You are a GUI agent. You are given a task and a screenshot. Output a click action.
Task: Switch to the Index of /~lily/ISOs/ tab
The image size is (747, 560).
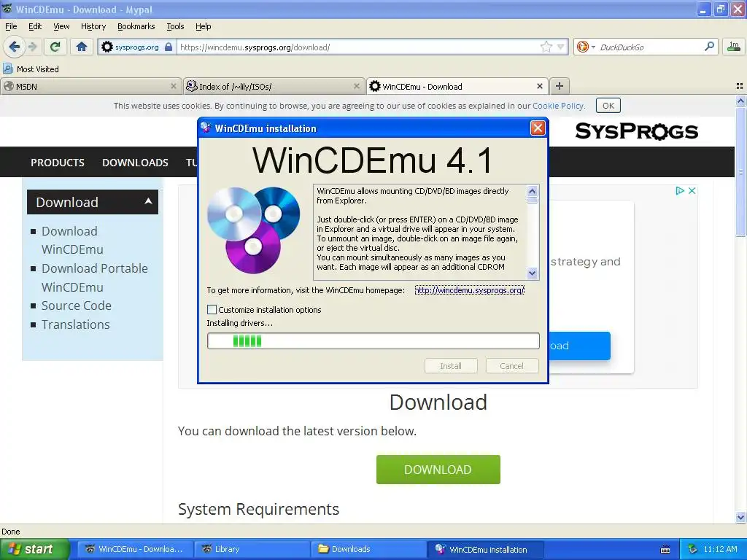[x=268, y=86]
